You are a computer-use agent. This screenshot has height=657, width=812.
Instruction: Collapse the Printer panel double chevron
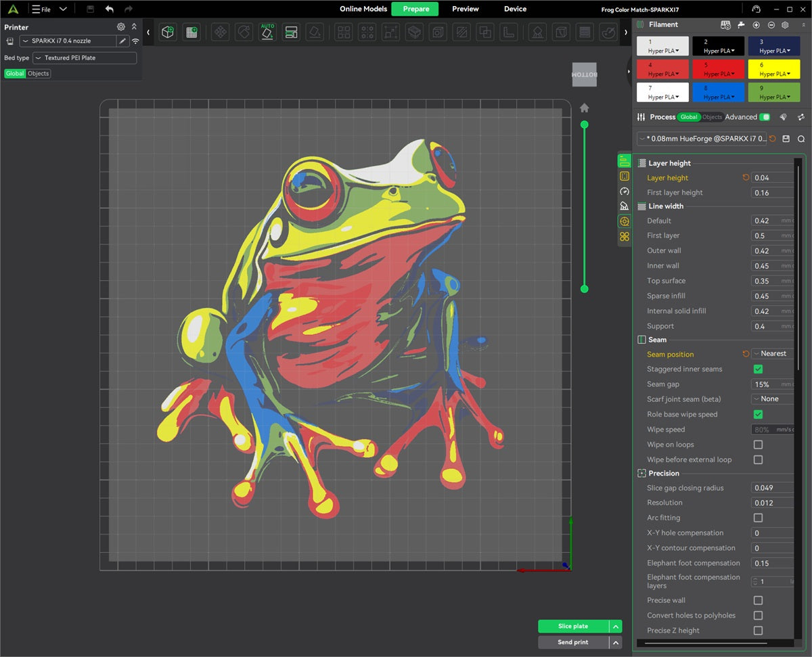point(134,26)
